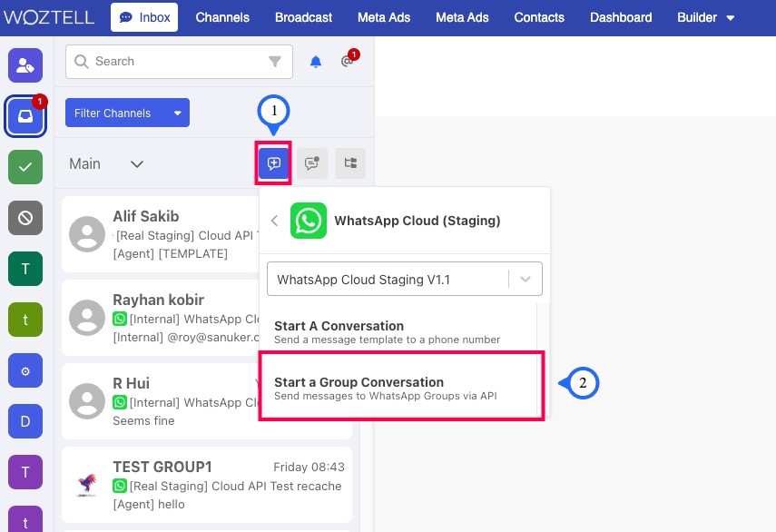Open the inbox sidebar icon with badge
Screen dimensions: 776x532
pyautogui.click(x=25, y=115)
